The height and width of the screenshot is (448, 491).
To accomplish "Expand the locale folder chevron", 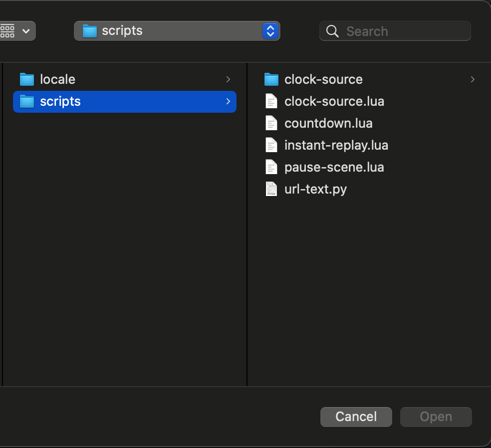I will 228,79.
